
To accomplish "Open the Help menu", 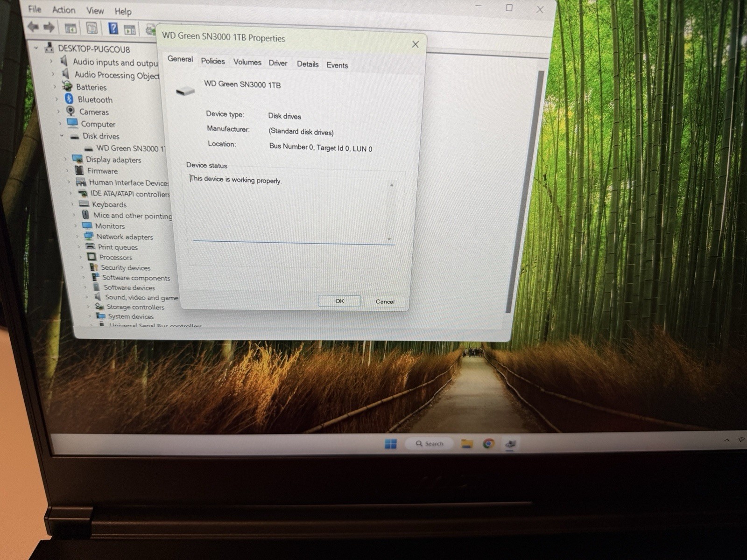I will pyautogui.click(x=123, y=11).
